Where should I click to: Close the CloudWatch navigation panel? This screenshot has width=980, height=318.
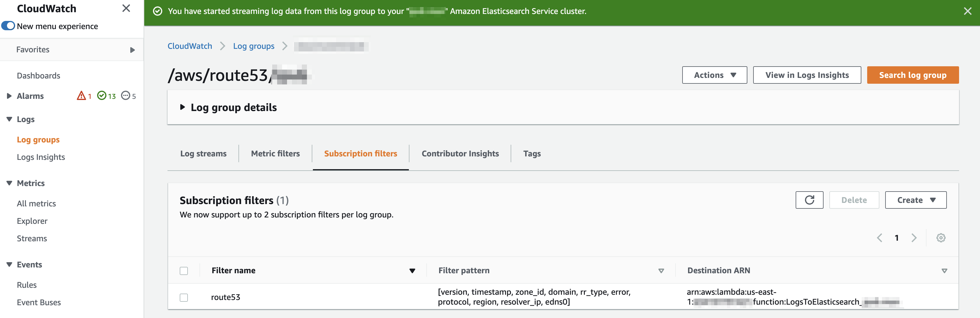126,8
